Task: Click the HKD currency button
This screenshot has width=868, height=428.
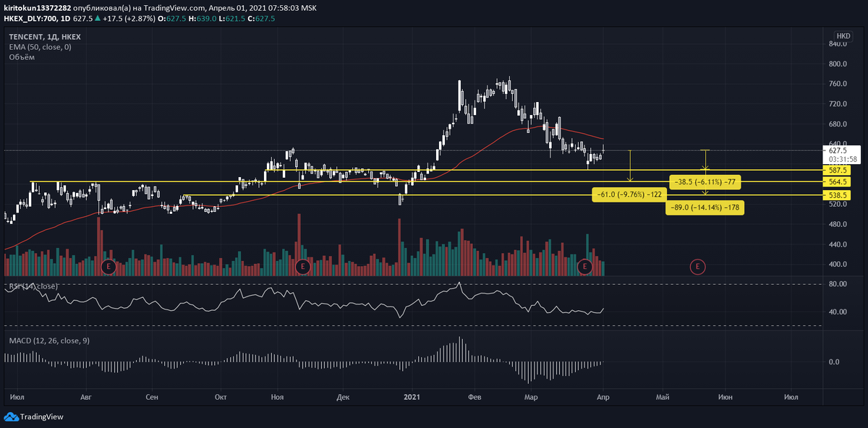Action: tap(843, 35)
